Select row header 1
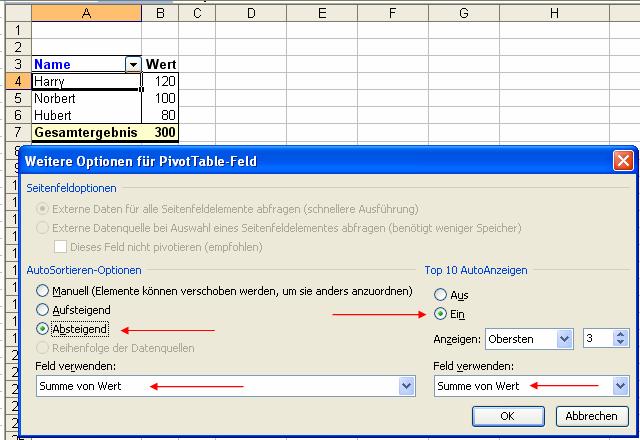 click(15, 30)
